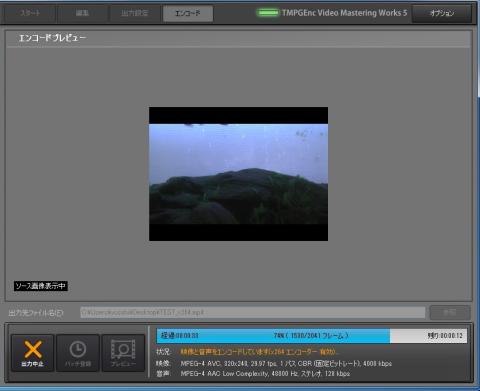Switch to the スタート tab
Screen dimensions: 480x391
point(30,13)
